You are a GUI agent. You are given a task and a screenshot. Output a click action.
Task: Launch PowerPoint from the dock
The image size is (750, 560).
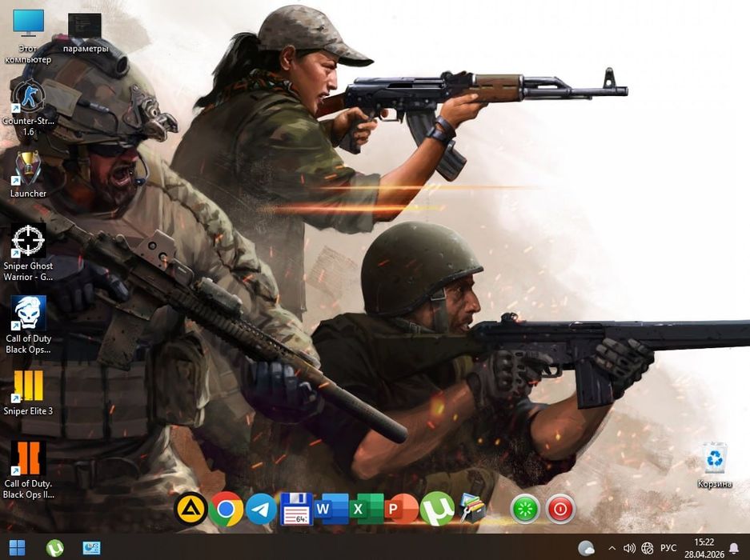[402, 509]
